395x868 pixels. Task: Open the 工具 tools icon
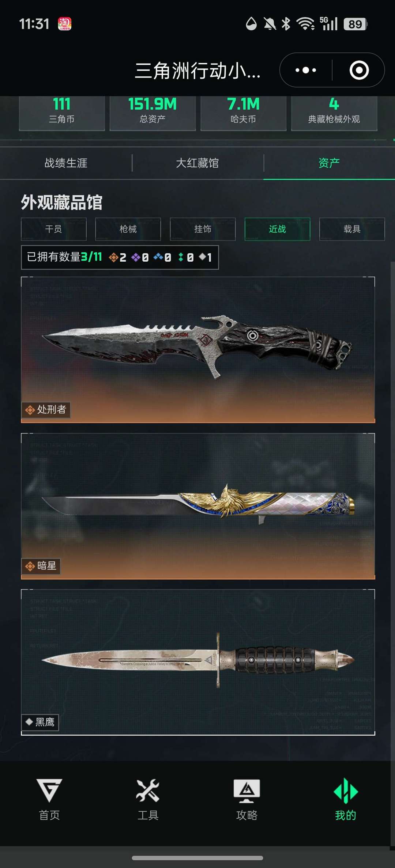[148, 799]
